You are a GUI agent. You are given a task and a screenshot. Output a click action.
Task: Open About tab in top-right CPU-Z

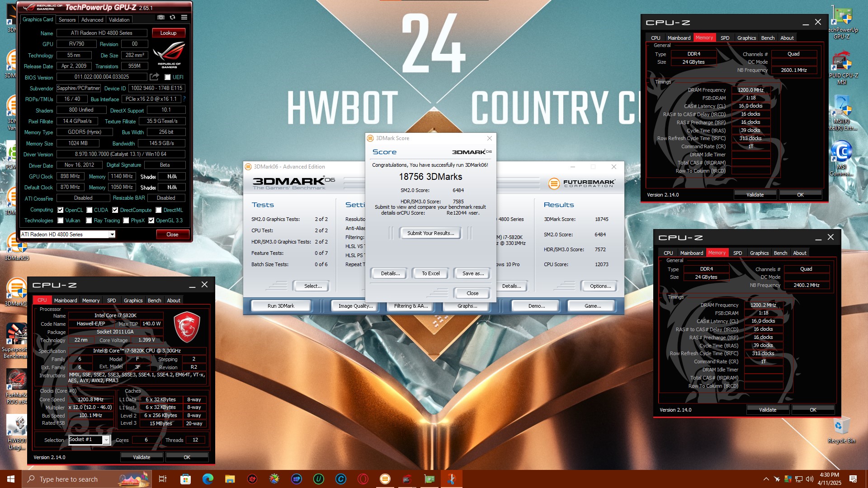(x=787, y=38)
